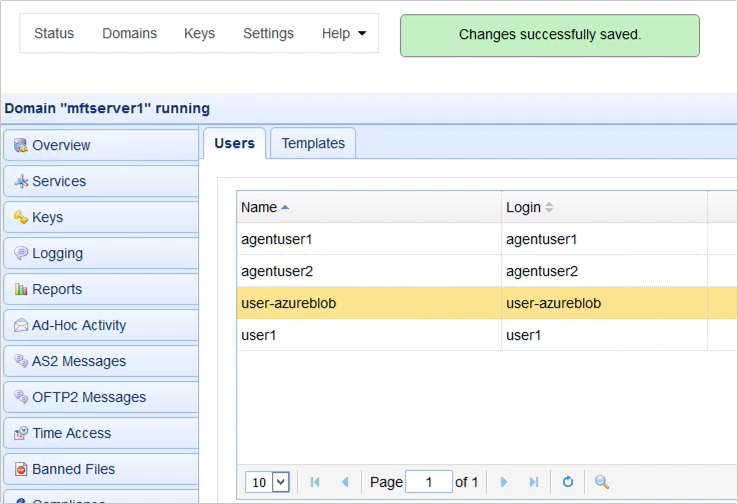Go to the first page arrow icon
Image resolution: width=738 pixels, height=504 pixels.
point(315,482)
